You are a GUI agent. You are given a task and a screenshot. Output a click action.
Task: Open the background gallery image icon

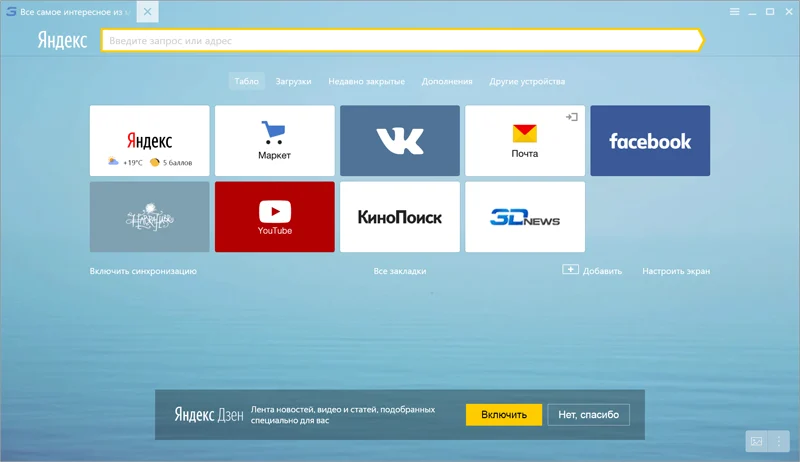coord(756,441)
